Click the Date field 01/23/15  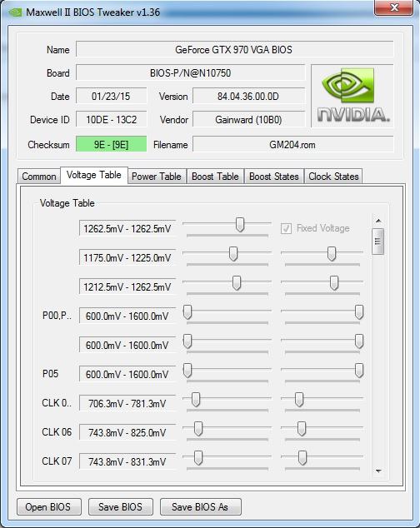[111, 97]
